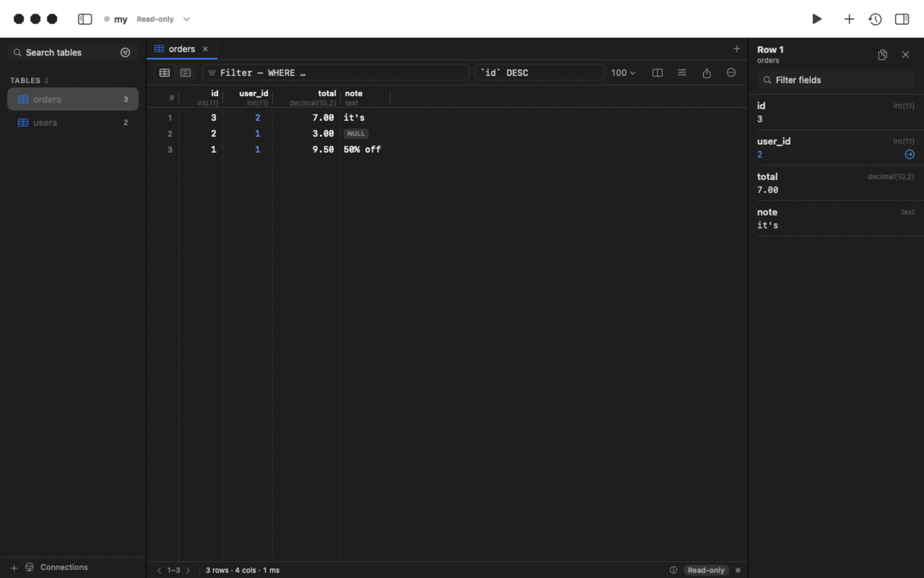
Task: Open a new tab with the plus button
Action: 736,49
